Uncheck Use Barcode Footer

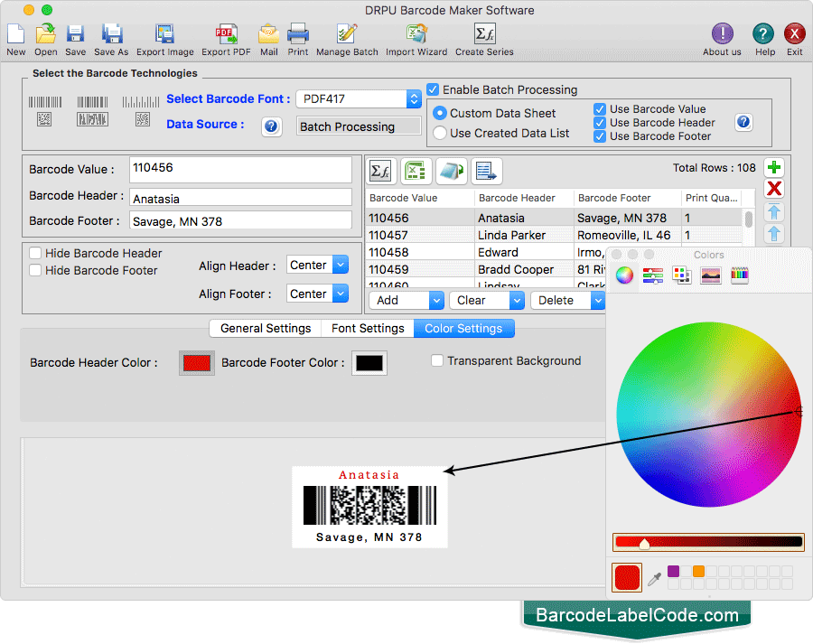point(600,136)
